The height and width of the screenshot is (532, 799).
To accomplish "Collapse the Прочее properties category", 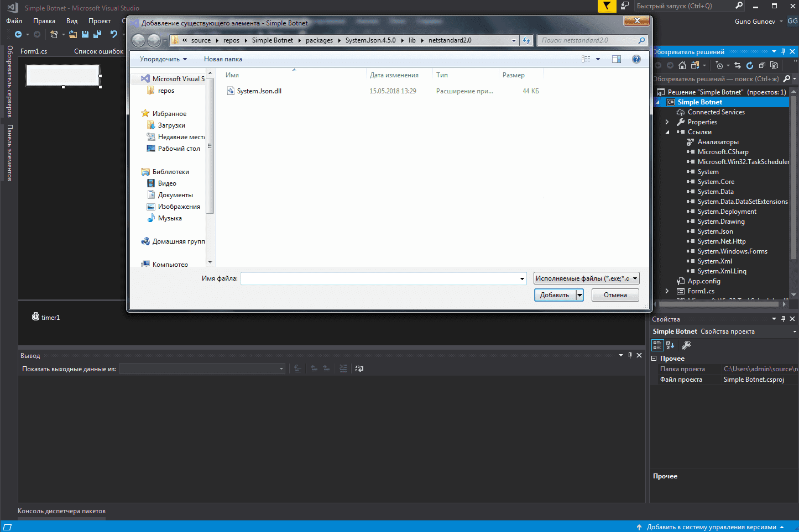I will point(654,359).
